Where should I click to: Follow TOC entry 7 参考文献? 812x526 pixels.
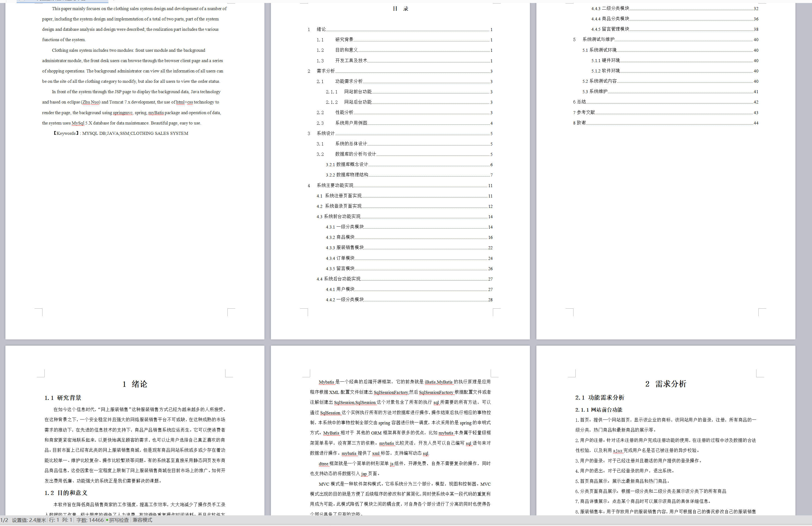click(x=584, y=112)
